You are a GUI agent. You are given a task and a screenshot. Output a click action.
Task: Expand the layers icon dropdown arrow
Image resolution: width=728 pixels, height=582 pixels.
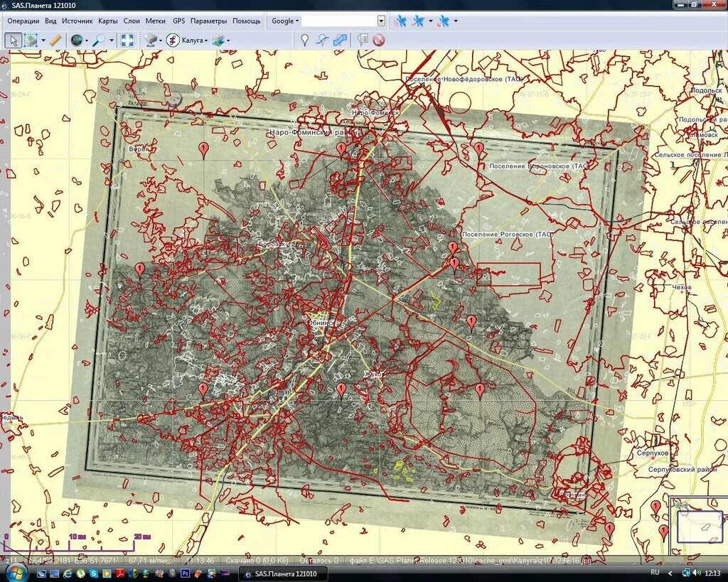228,41
